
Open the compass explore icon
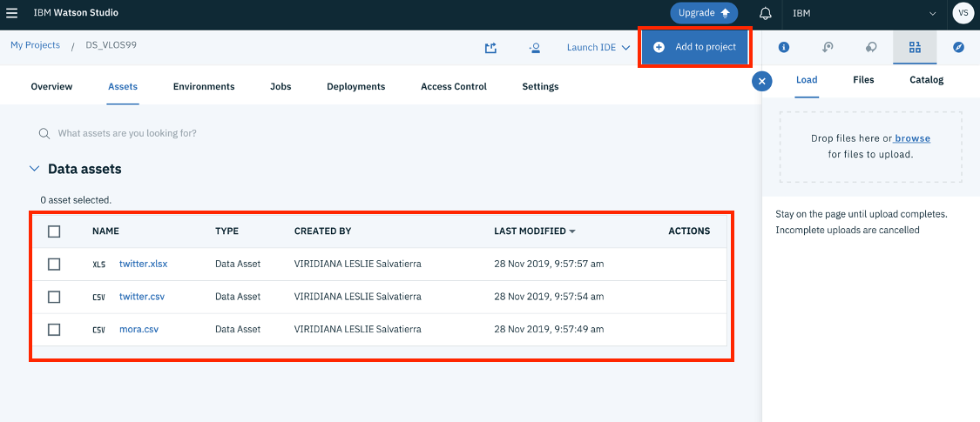tap(959, 48)
